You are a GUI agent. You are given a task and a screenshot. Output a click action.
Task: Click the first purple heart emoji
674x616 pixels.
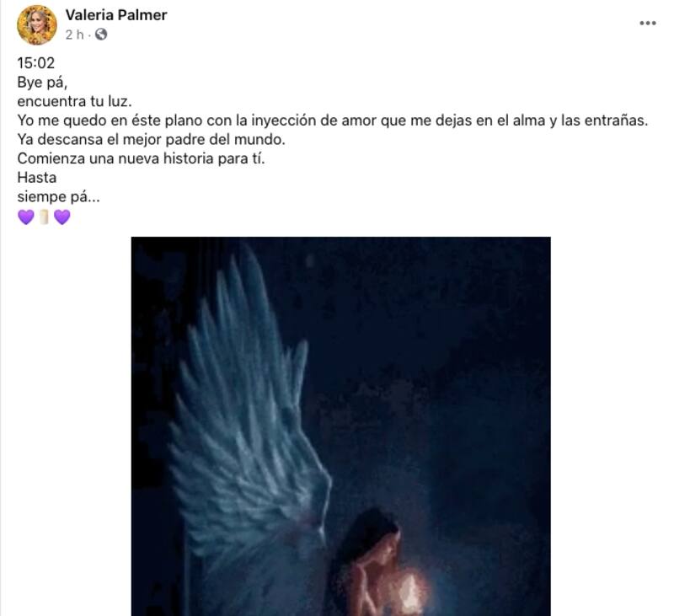click(26, 217)
